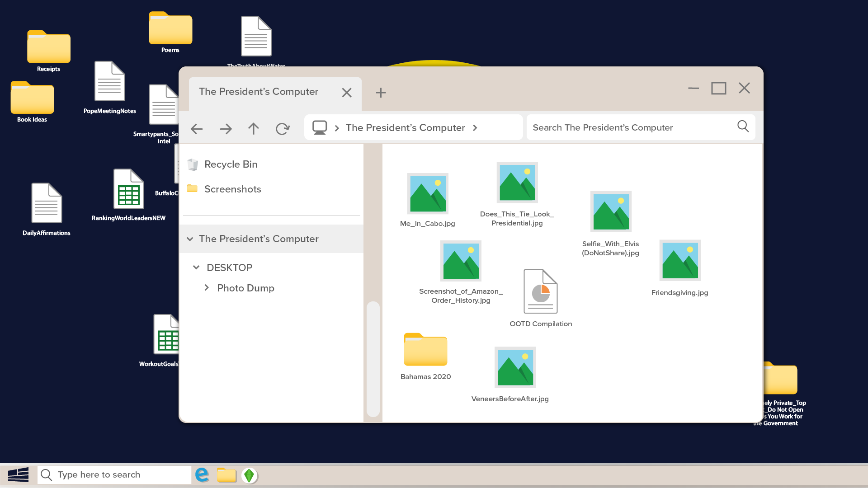The width and height of the screenshot is (868, 488).
Task: Click the forward navigation arrow
Action: pyautogui.click(x=226, y=129)
